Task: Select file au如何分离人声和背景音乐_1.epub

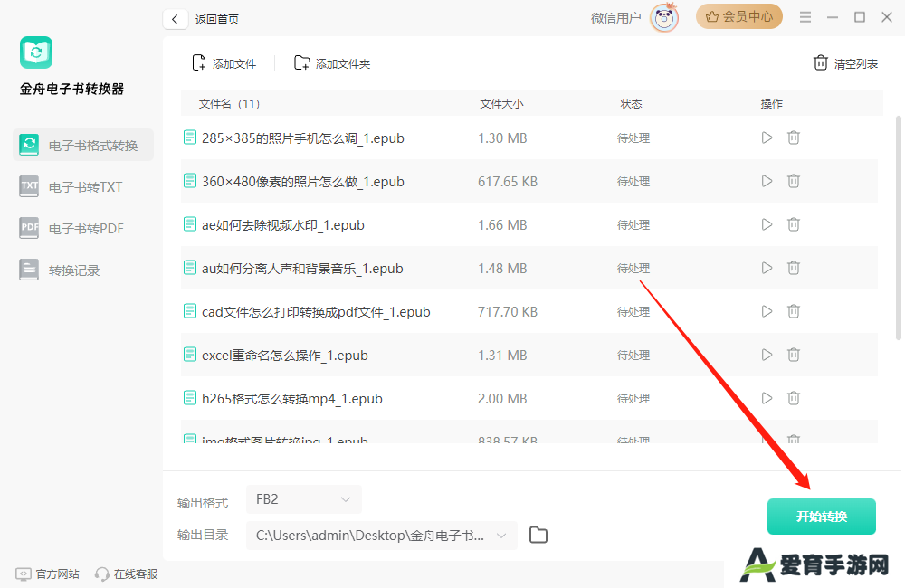Action: (x=302, y=269)
